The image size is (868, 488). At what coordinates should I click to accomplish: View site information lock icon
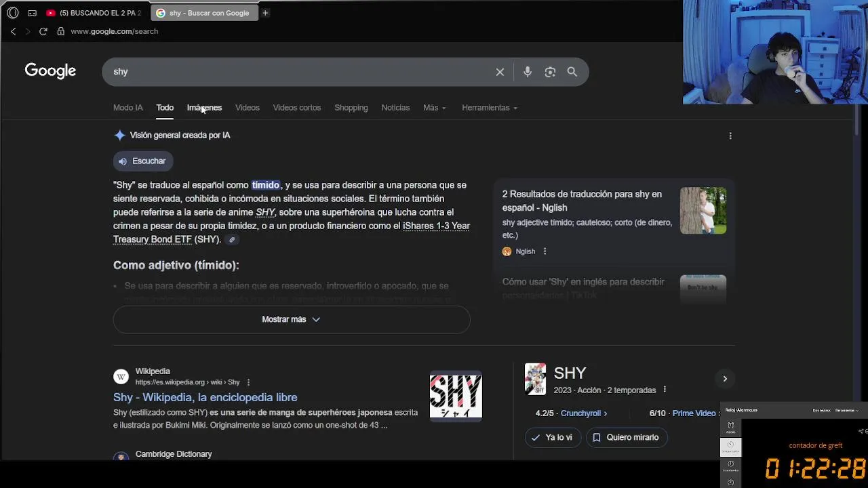(61, 31)
